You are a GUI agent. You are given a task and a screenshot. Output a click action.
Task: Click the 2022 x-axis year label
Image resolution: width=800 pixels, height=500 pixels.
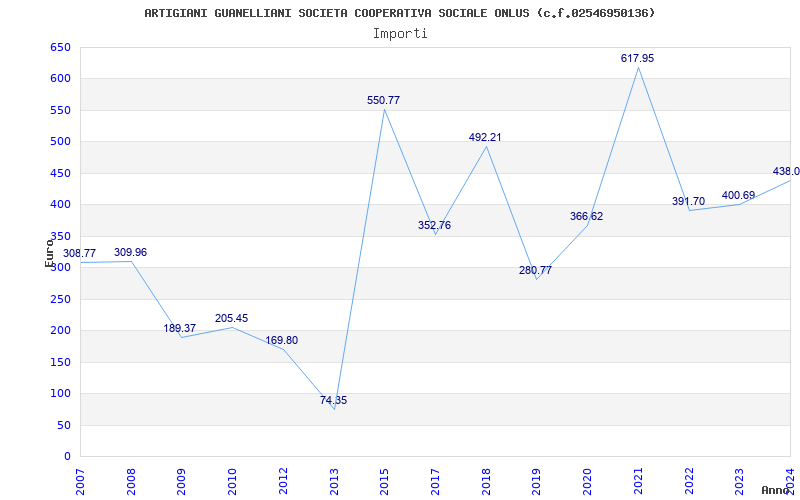(x=689, y=482)
